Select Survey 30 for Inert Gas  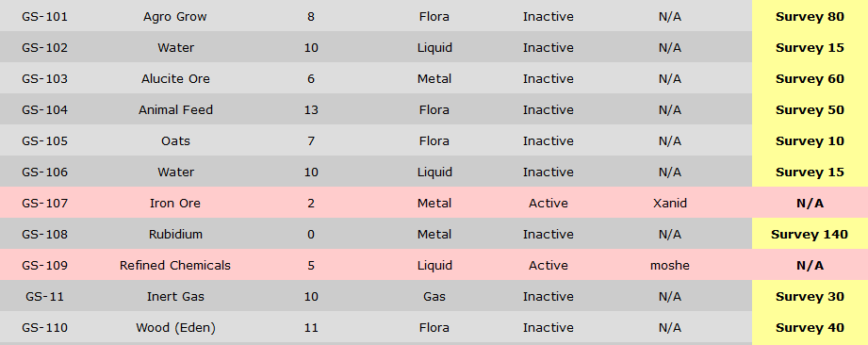tap(810, 296)
